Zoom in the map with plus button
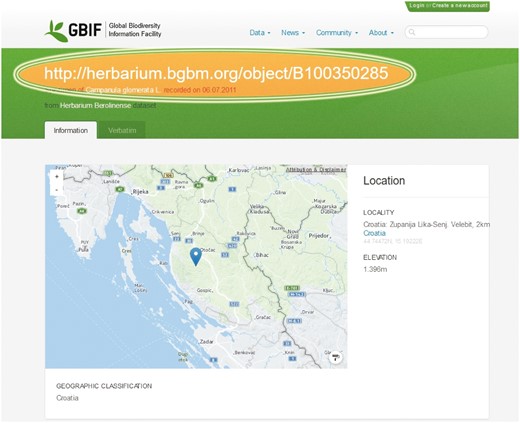The height and width of the screenshot is (423, 520). 57,177
